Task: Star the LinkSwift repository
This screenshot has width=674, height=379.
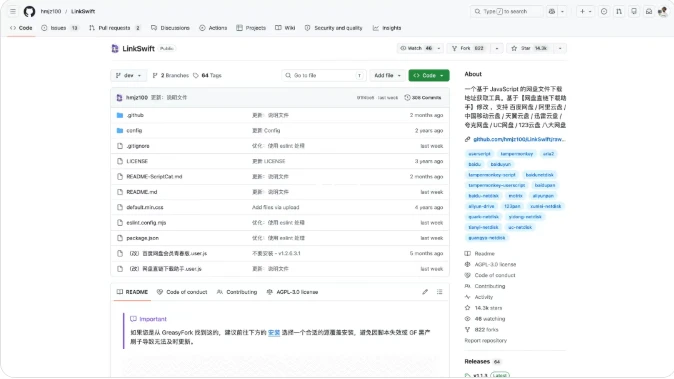Action: (529, 48)
